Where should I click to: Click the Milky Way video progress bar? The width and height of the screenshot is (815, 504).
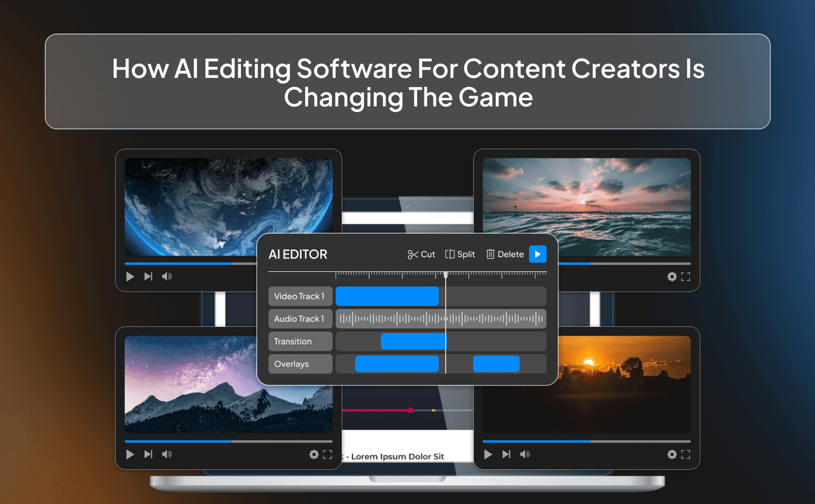229,441
